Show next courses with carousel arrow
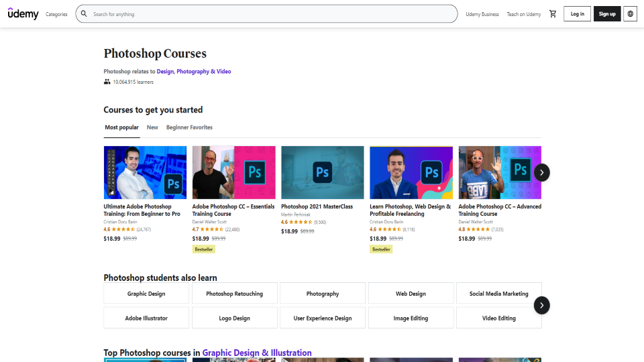This screenshot has width=644, height=362. (542, 172)
